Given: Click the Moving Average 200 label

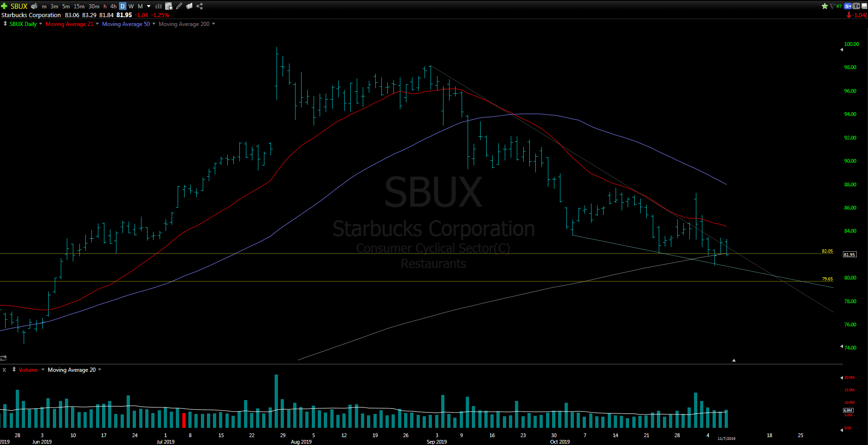Looking at the screenshot, I should click(184, 24).
